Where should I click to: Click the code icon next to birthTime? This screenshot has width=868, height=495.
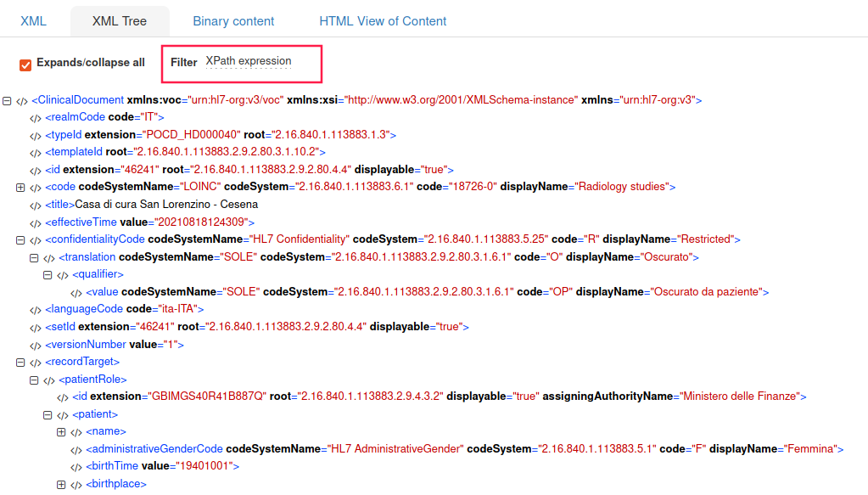[x=76, y=467]
